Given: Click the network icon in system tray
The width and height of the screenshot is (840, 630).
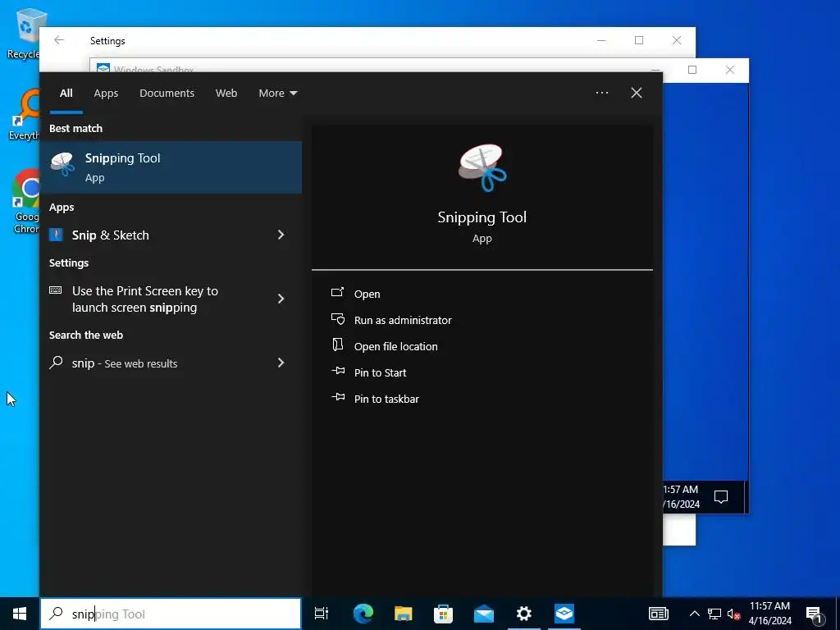Looking at the screenshot, I should (714, 614).
